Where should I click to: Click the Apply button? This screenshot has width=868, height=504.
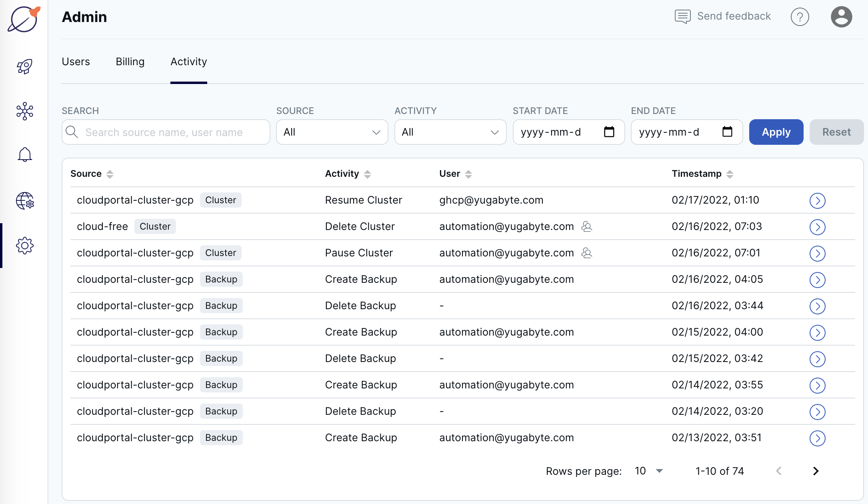pos(776,132)
